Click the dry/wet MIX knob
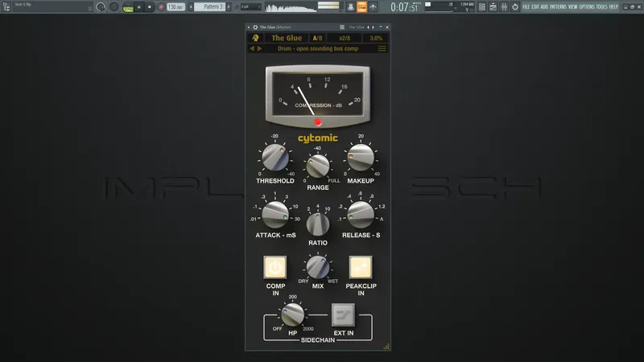Viewport: 644px width, 362px height. pos(318,267)
